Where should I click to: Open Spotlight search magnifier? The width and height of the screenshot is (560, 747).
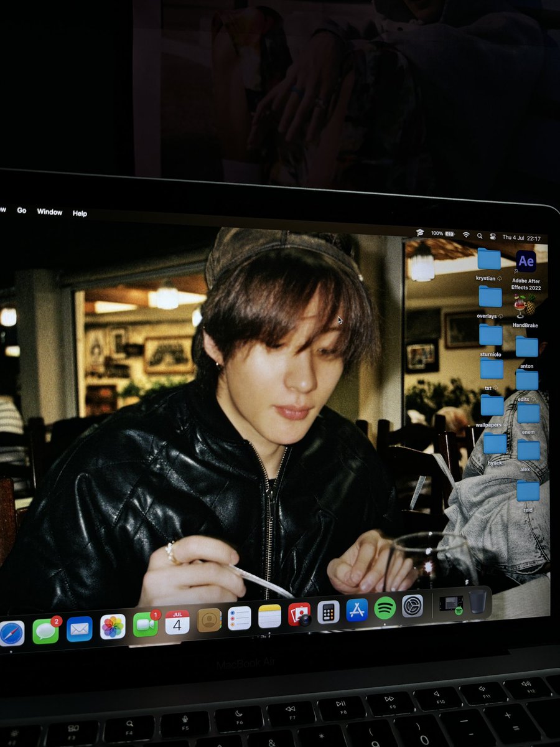480,236
